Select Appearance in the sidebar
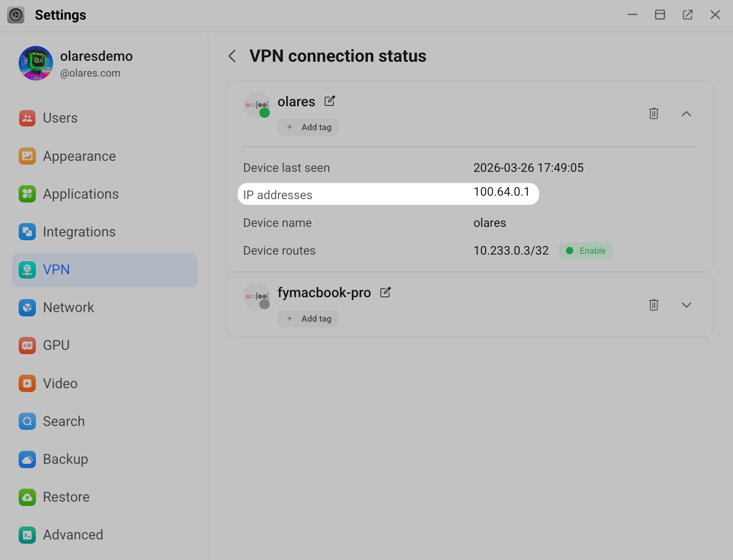733x560 pixels. (x=79, y=156)
